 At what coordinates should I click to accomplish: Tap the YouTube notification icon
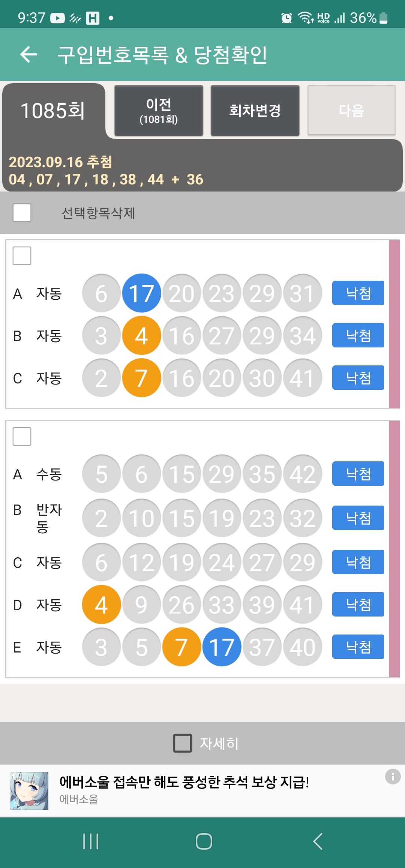point(57,18)
